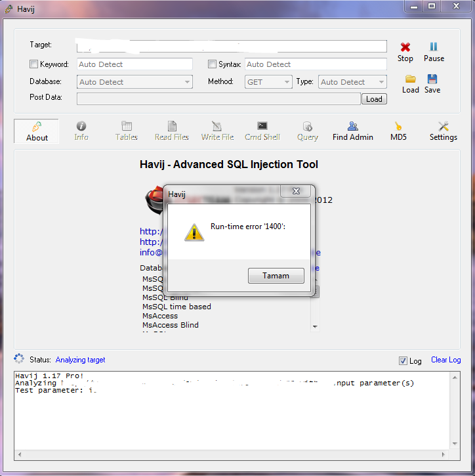Image resolution: width=475 pixels, height=476 pixels.
Task: Open the Tables tab
Action: click(127, 131)
